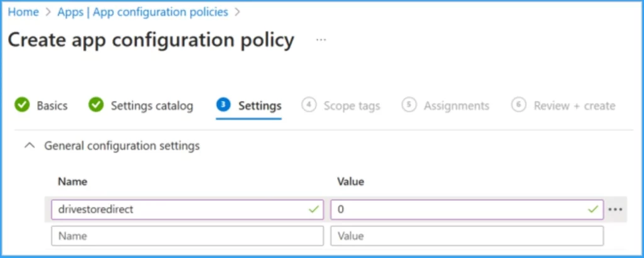
Task: Jump to the Assignments step
Action: [446, 106]
